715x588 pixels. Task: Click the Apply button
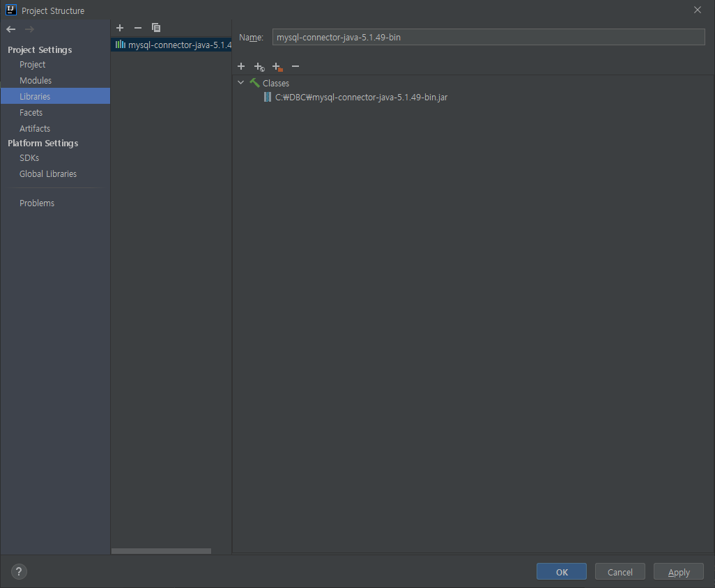679,572
